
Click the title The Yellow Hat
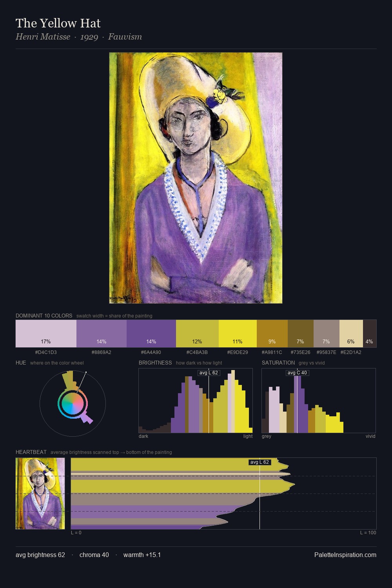58,23
